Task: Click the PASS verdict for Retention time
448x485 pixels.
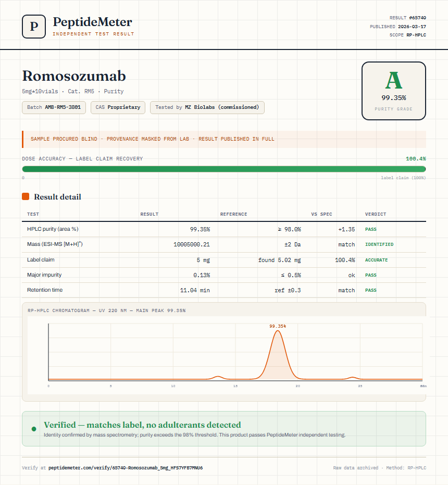Action: pos(371,290)
